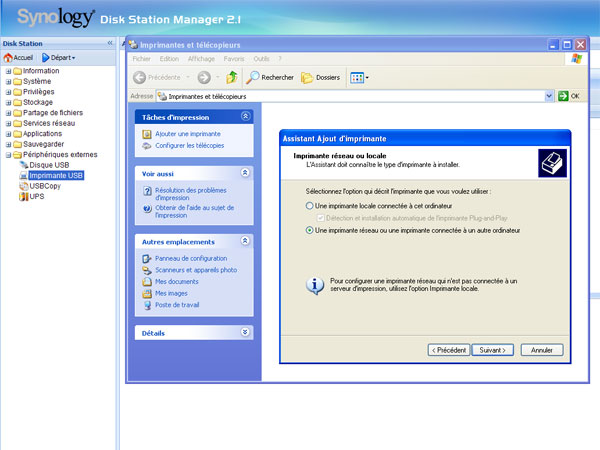Click the Ajouter une imprimante icon
The image size is (600, 450).
pos(147,134)
